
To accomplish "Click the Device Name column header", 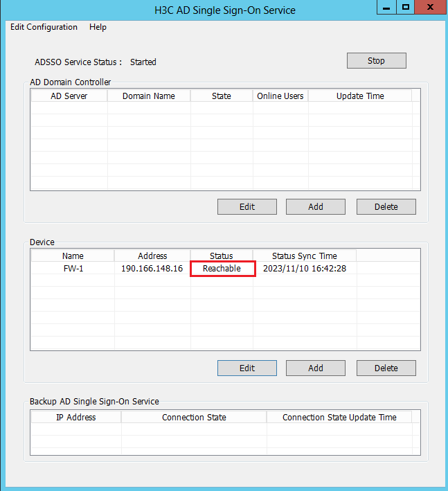I will pos(73,256).
